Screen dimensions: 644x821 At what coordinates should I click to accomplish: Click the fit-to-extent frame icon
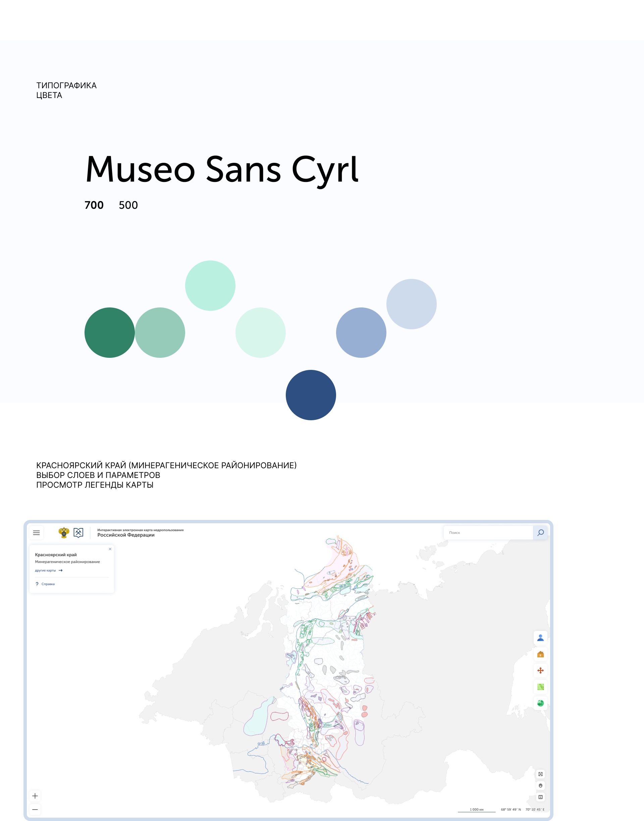tap(540, 774)
